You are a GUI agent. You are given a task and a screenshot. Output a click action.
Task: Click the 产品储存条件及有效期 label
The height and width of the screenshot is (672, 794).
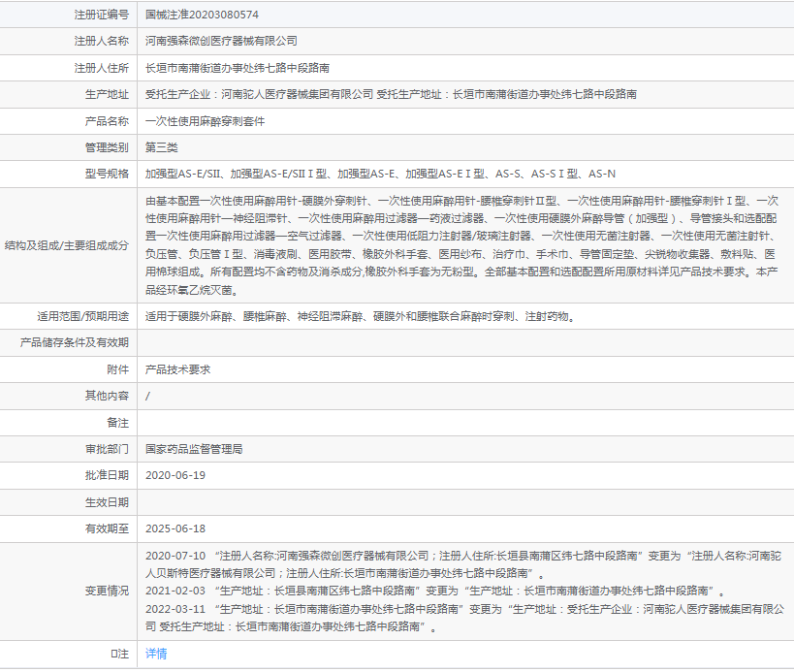pos(75,343)
